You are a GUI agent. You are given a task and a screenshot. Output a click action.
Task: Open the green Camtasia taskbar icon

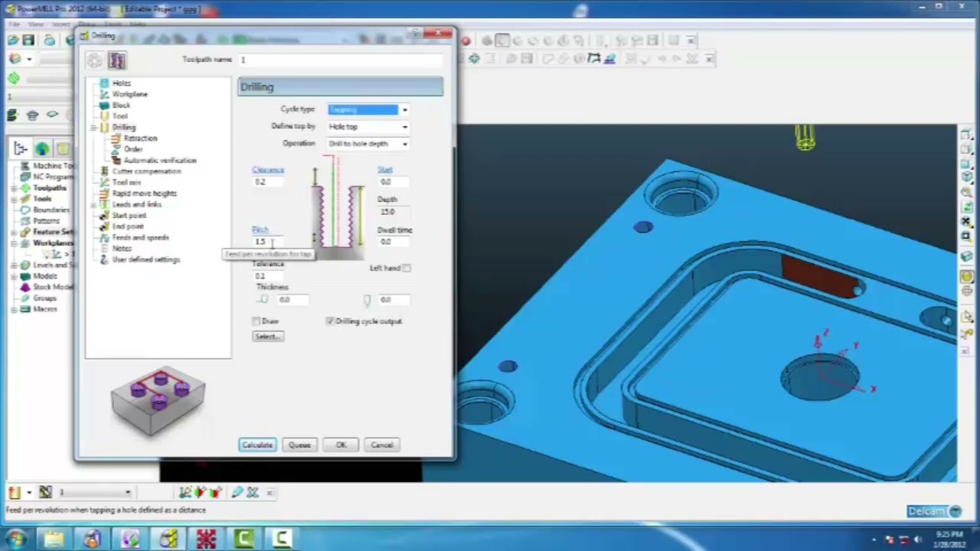[244, 539]
